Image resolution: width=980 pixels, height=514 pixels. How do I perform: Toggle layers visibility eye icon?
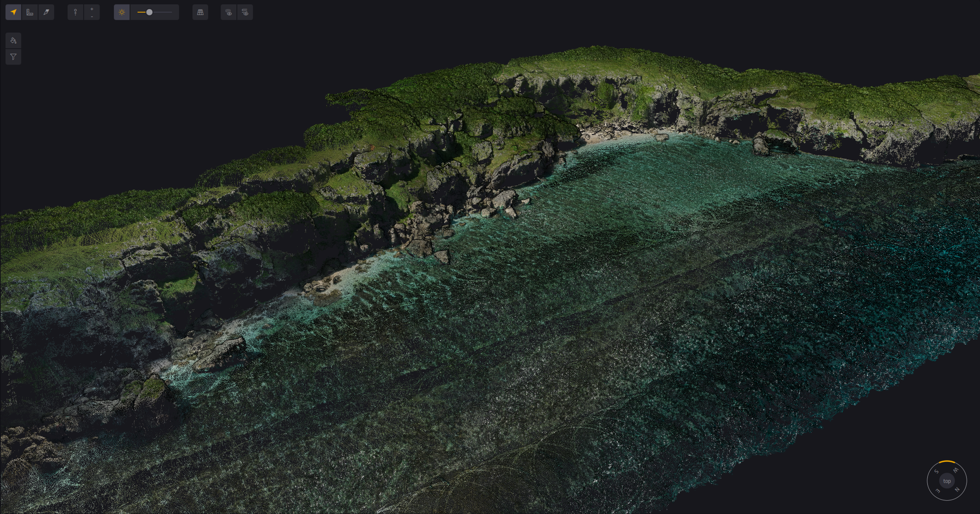pyautogui.click(x=245, y=12)
